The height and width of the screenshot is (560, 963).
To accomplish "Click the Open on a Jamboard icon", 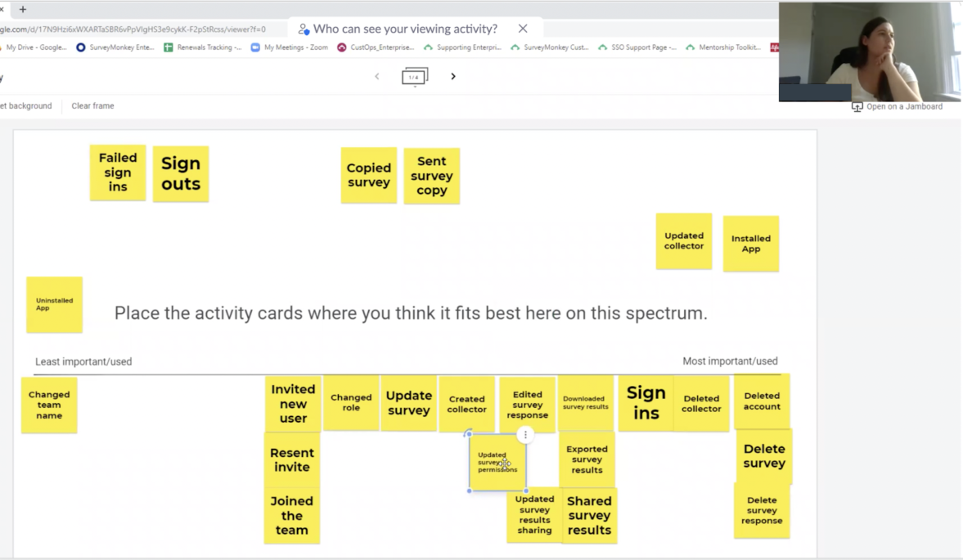I will click(x=857, y=107).
